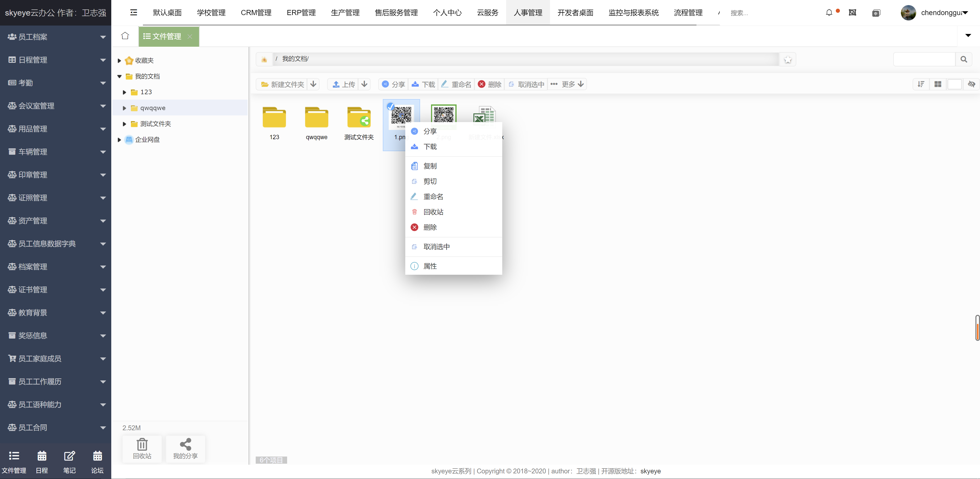Click the root folder icon in the path bar
980x479 pixels.
(264, 59)
